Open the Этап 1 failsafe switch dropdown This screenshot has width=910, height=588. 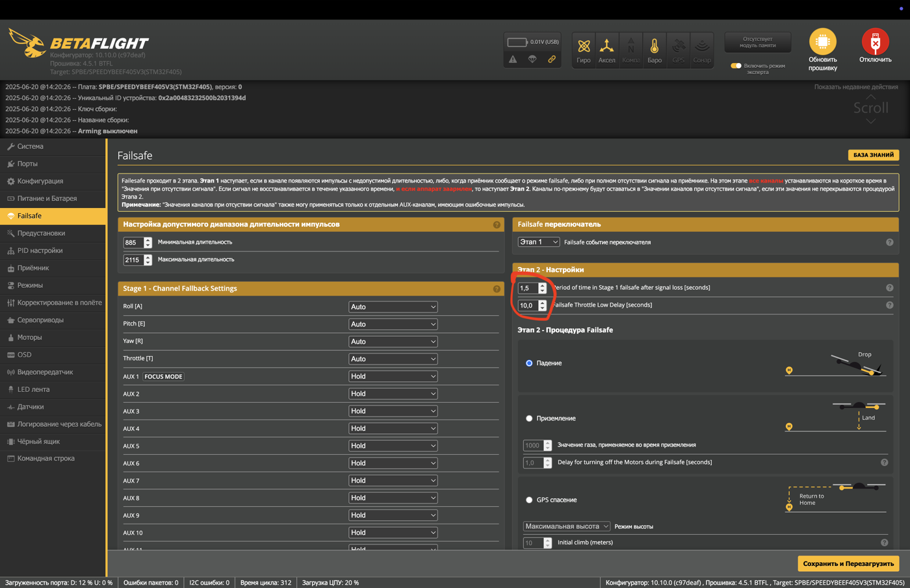[x=538, y=242]
